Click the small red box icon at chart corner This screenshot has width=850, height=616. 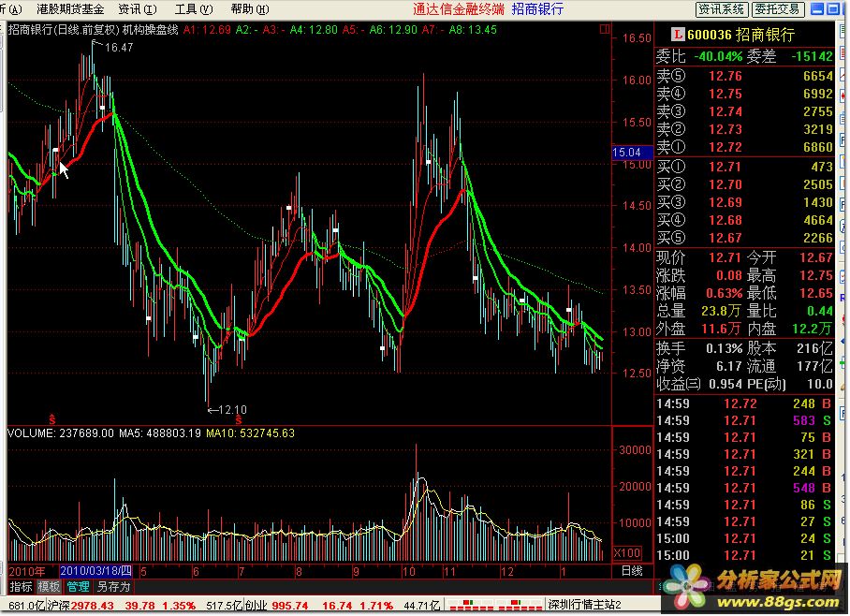[605, 29]
